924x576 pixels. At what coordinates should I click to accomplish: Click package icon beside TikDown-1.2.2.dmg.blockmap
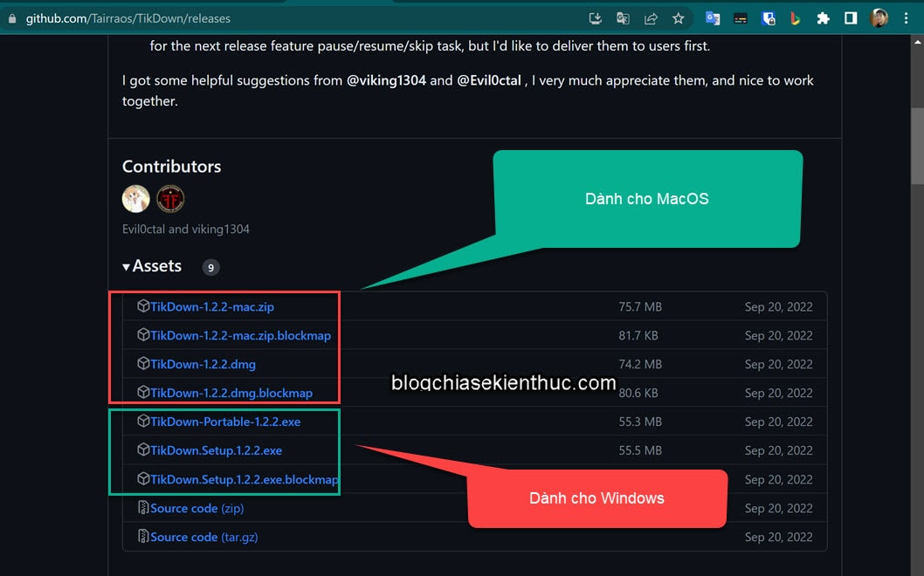click(x=143, y=392)
